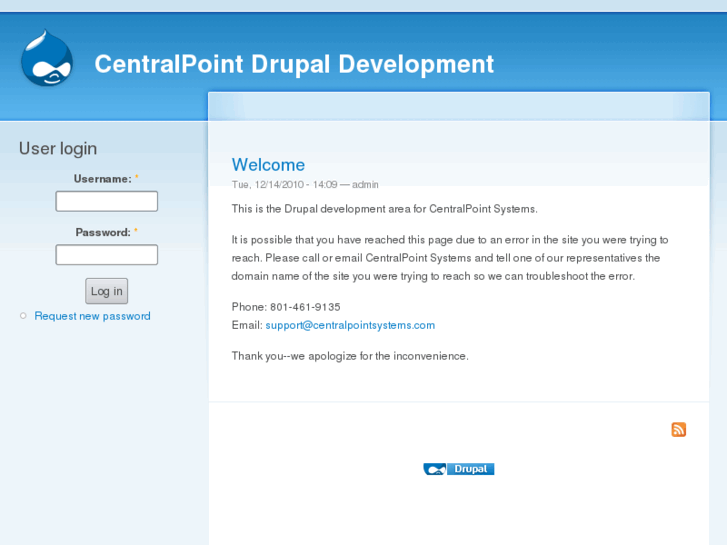Focus the Username input field

tap(107, 201)
